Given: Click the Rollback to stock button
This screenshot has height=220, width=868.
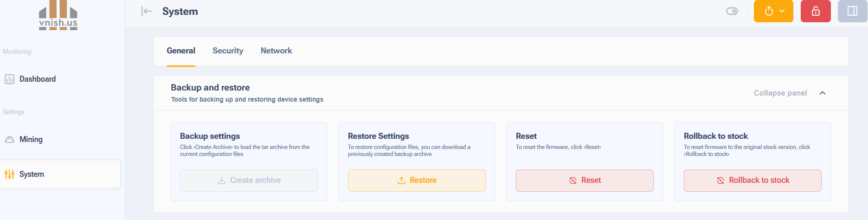Looking at the screenshot, I should click(752, 180).
